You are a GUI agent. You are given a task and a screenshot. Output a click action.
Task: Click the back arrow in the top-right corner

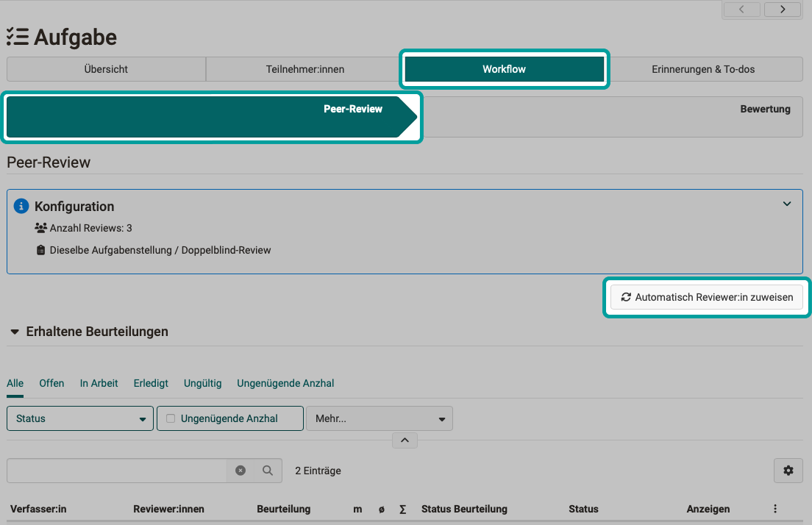tap(741, 10)
